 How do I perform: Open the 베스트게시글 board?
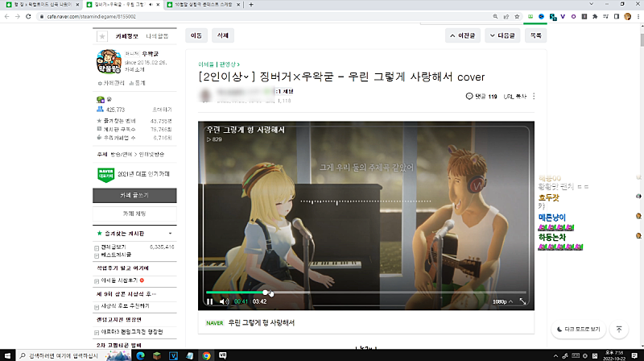click(x=116, y=255)
